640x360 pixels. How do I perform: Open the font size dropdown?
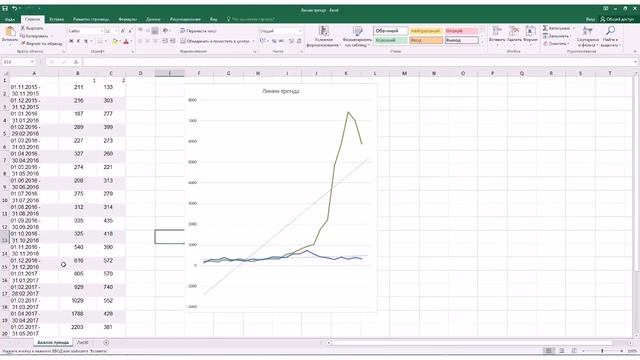click(117, 31)
